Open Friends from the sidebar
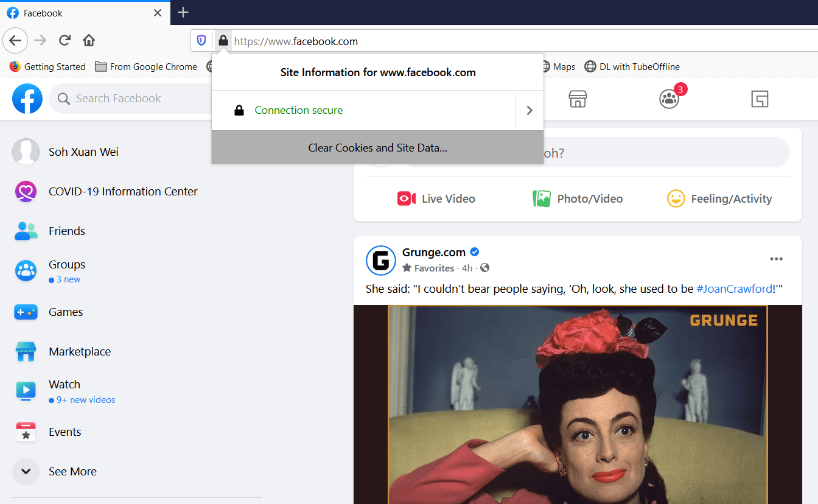The height and width of the screenshot is (504, 818). [67, 231]
